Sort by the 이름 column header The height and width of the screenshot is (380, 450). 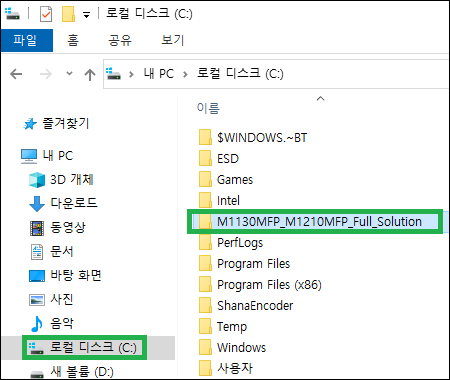208,108
